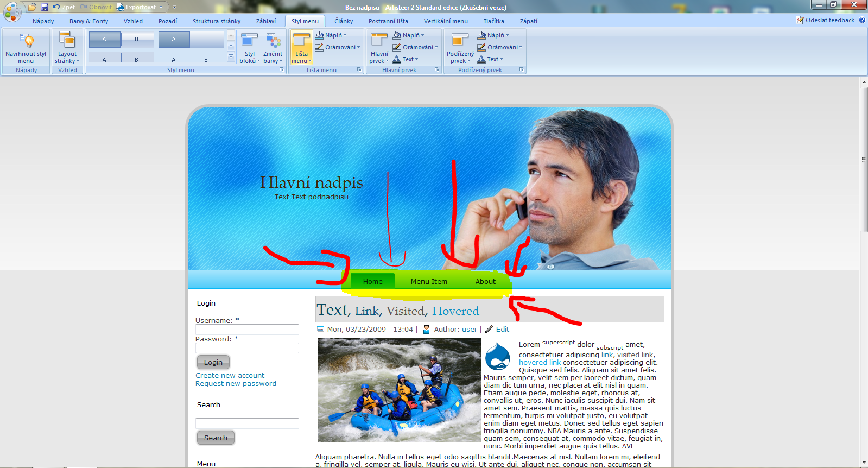
Task: Open Customize Quick Access Toolbar arrow
Action: coord(174,7)
